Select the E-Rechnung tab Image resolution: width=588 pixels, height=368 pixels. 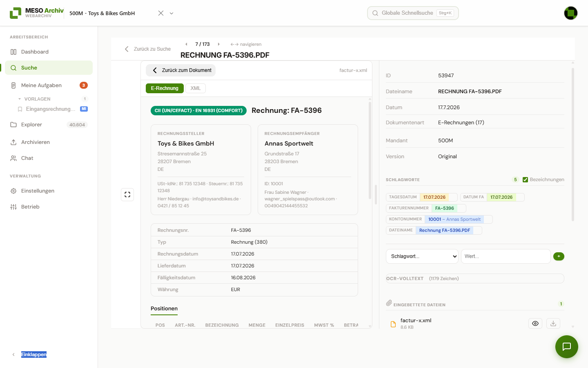pyautogui.click(x=165, y=88)
